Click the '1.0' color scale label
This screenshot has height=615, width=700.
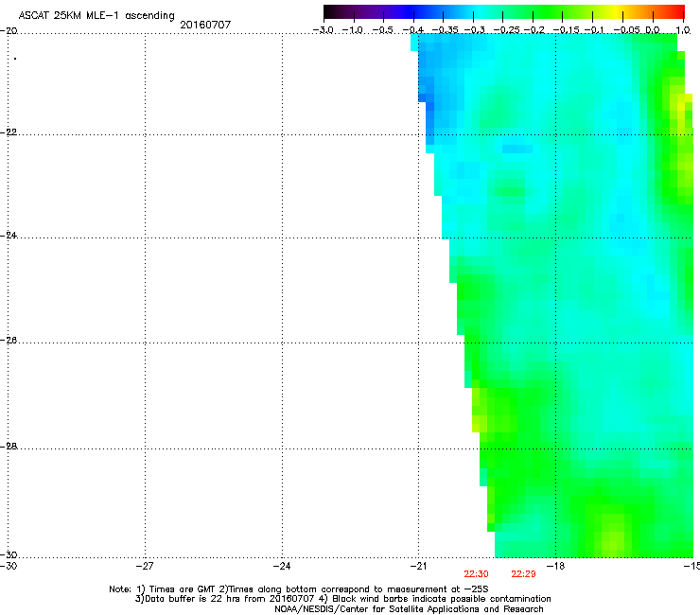pos(683,30)
